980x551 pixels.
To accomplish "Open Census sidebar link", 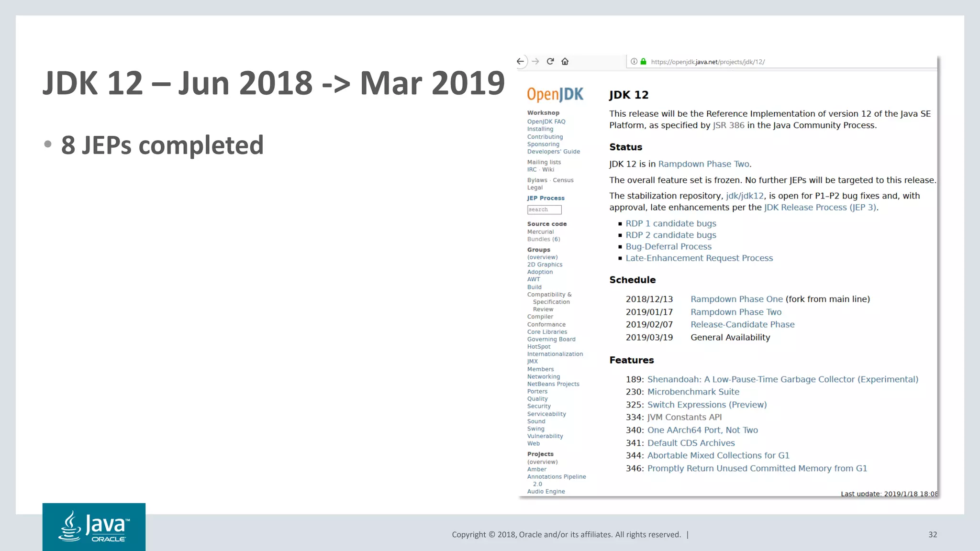I will pos(563,180).
